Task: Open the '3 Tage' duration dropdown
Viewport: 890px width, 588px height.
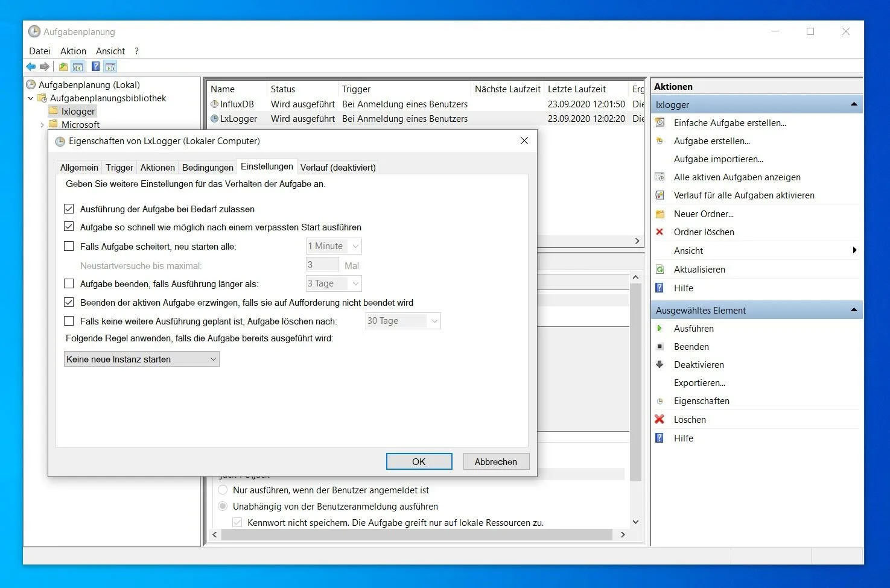Action: point(334,283)
